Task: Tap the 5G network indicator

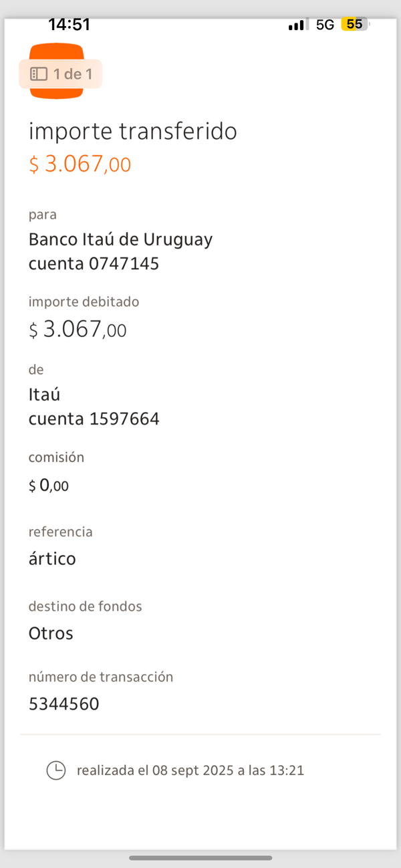Action: point(325,25)
